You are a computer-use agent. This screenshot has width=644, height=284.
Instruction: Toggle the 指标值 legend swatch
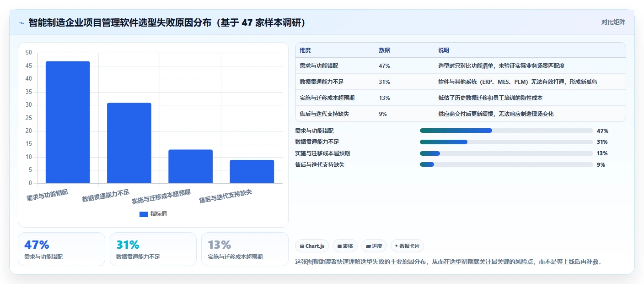(144, 214)
